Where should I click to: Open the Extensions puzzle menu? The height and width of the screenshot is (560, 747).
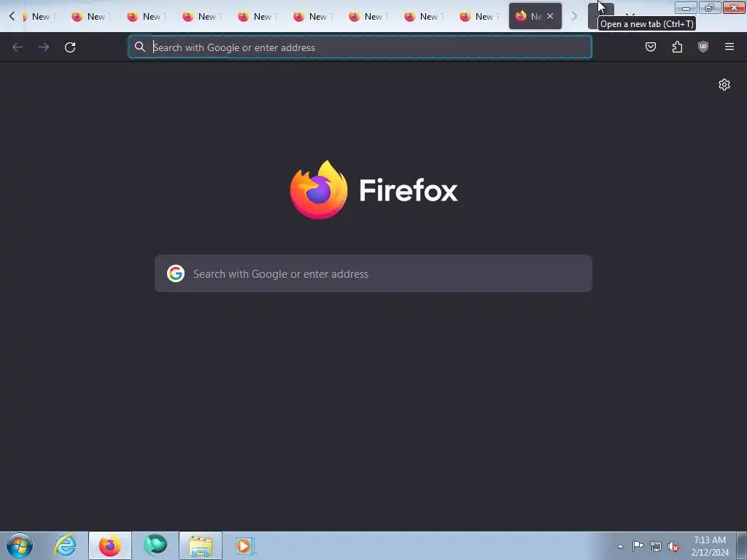(x=677, y=47)
